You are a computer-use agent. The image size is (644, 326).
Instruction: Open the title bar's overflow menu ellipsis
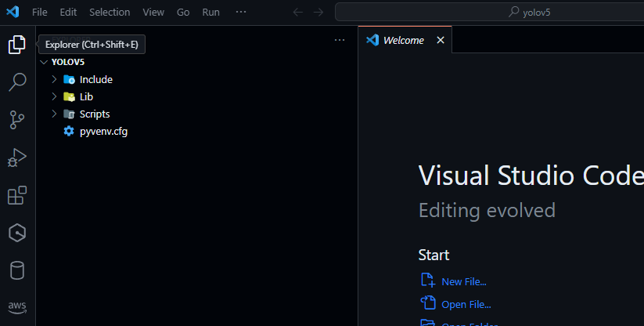point(241,12)
